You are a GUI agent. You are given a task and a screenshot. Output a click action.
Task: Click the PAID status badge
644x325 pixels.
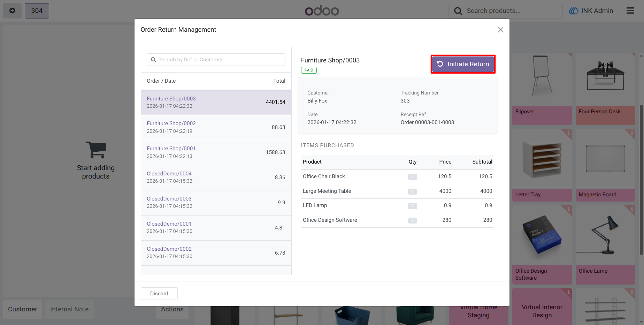point(309,70)
